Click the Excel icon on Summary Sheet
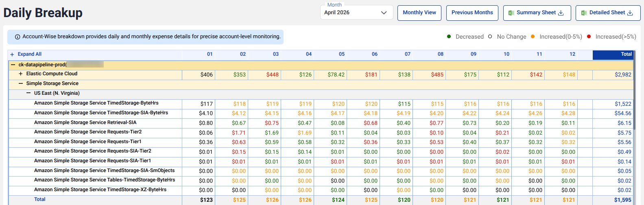This screenshot has height=205, width=644. (x=511, y=13)
